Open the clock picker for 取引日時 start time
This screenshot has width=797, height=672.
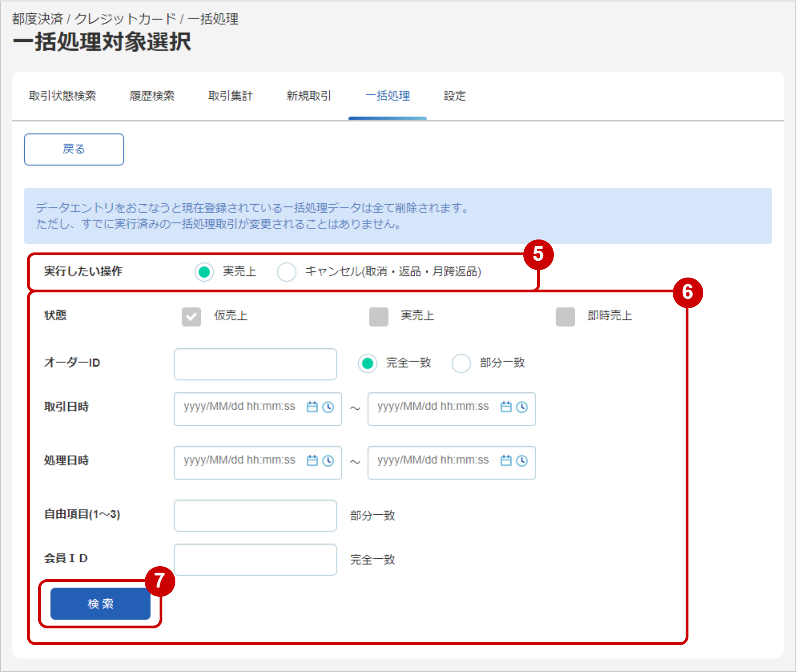pos(328,407)
